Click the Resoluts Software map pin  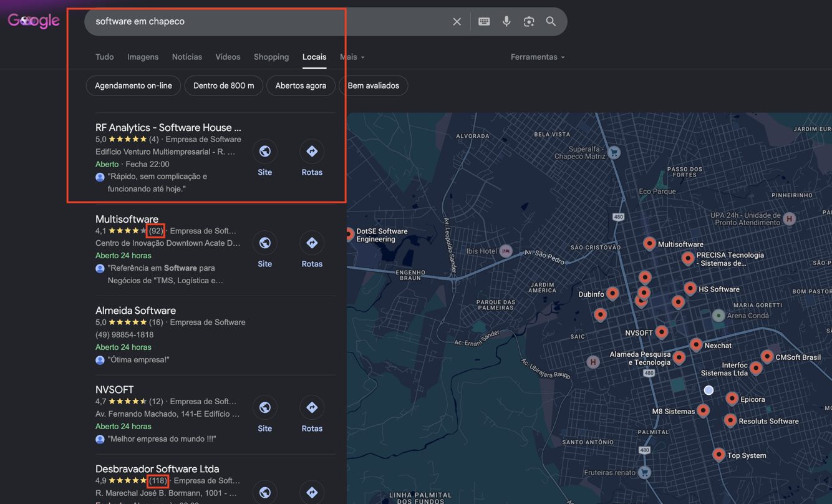(730, 420)
